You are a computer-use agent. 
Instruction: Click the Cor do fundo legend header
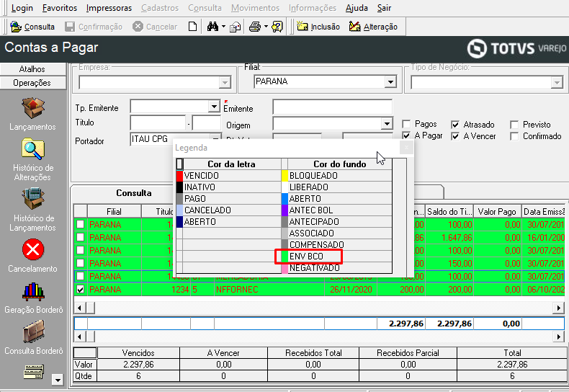coord(340,164)
